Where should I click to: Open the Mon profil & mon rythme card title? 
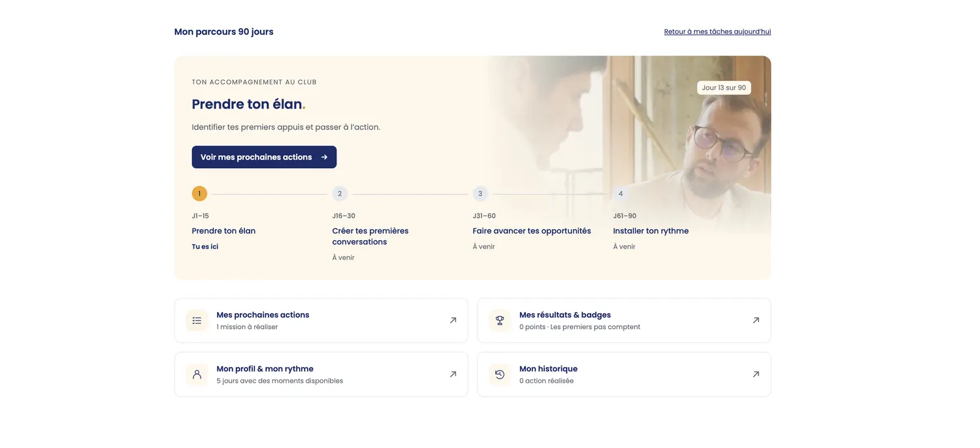pos(265,368)
